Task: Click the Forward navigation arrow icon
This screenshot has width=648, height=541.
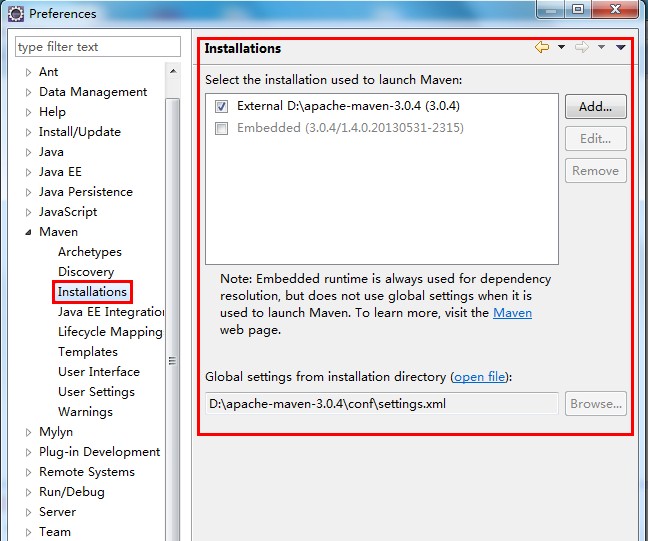Action: coord(581,47)
